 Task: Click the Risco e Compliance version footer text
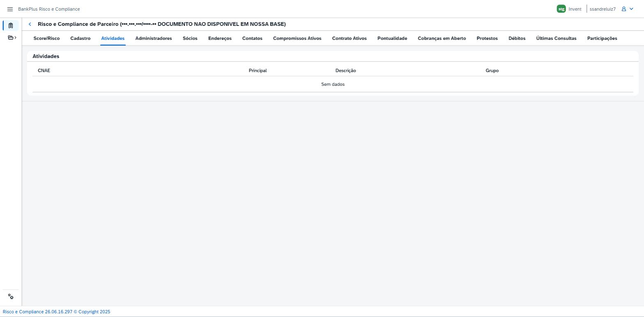[56, 312]
